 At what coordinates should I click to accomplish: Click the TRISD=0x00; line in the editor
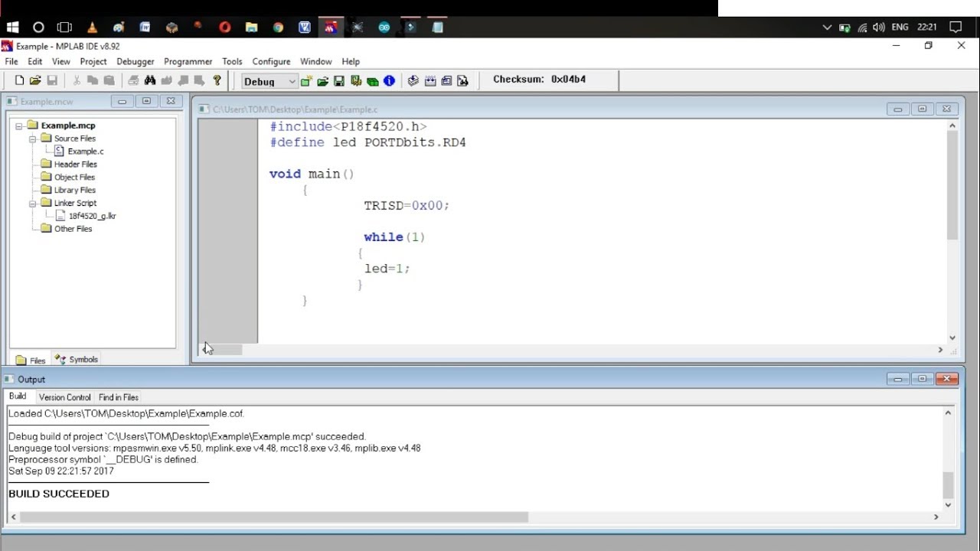407,206
